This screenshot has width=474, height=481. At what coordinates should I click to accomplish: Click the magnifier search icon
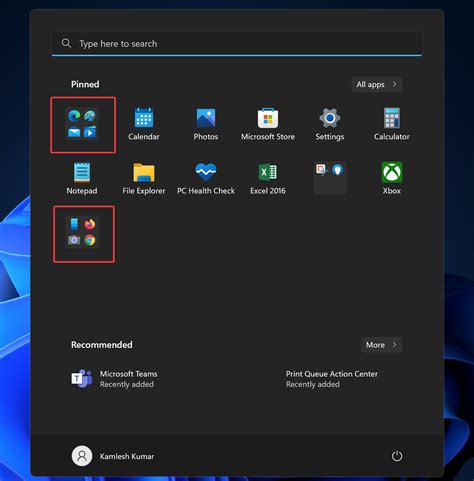[66, 43]
